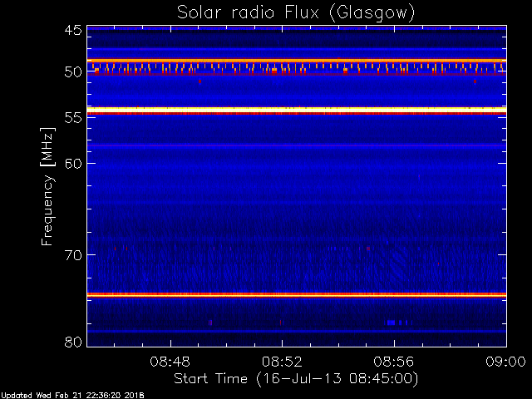The image size is (532, 399).
Task: Select the 50 MHz frequency tick label
Action: [72, 72]
